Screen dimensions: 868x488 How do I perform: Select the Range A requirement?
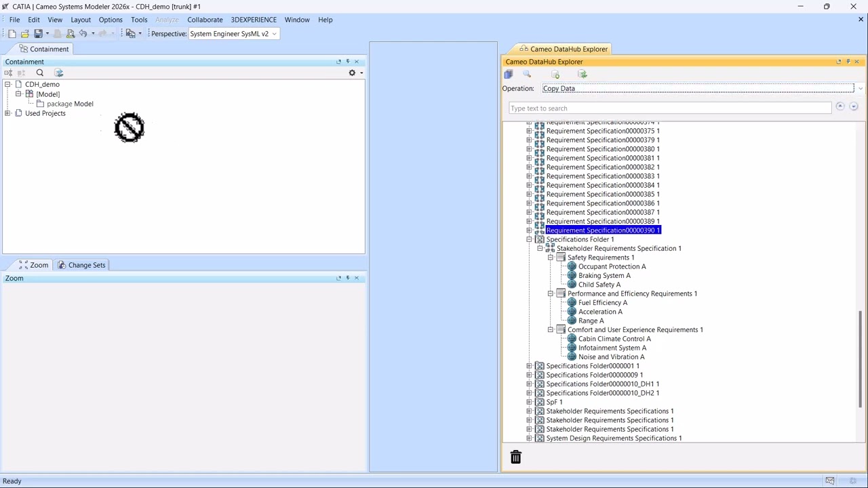point(590,321)
